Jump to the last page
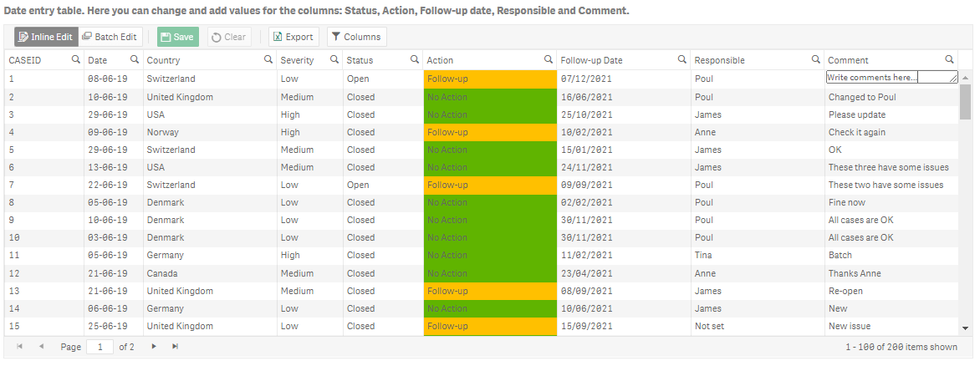The height and width of the screenshot is (366, 980). click(x=175, y=346)
